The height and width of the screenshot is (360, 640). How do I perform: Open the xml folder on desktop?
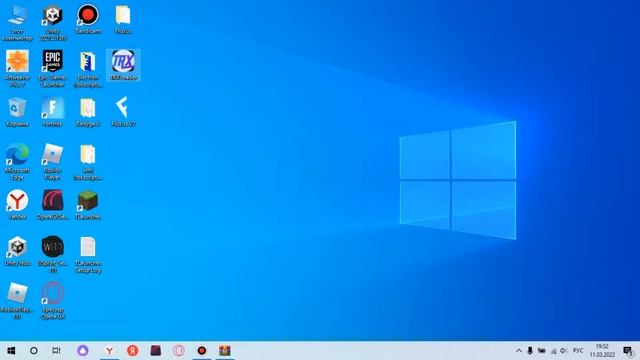88,162
